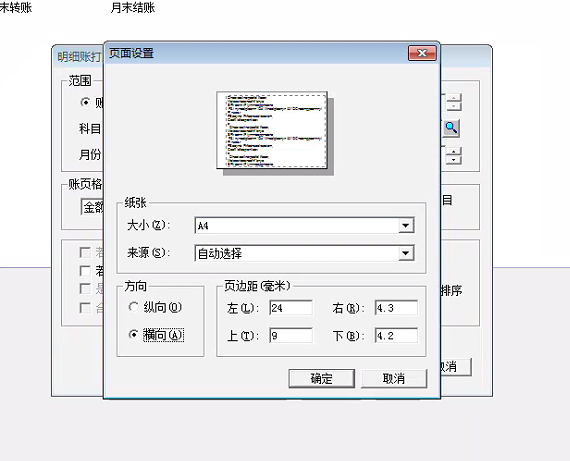
Task: Click the magnifier search icon behind dialog
Action: [x=451, y=128]
